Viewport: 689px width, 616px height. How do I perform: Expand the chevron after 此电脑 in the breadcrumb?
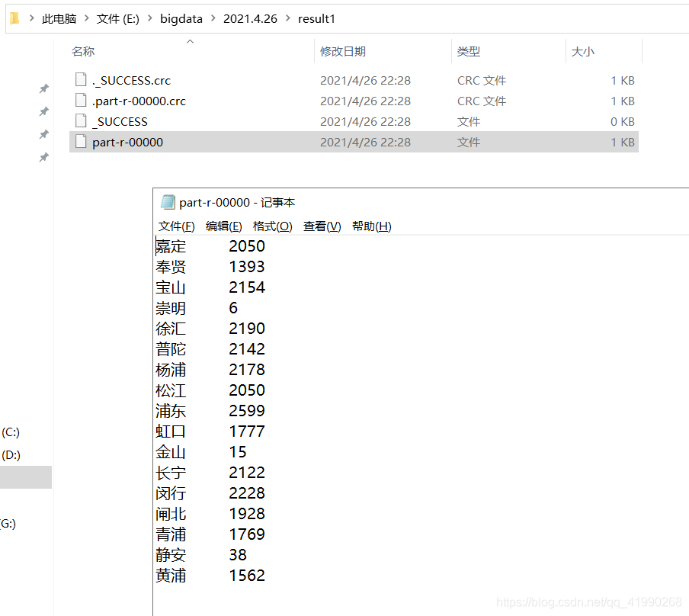87,18
